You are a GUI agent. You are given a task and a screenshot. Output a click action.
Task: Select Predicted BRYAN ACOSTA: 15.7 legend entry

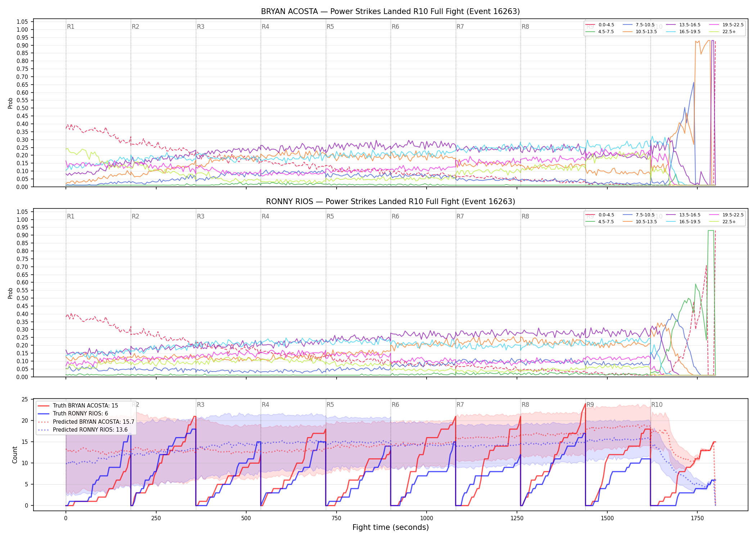point(86,422)
